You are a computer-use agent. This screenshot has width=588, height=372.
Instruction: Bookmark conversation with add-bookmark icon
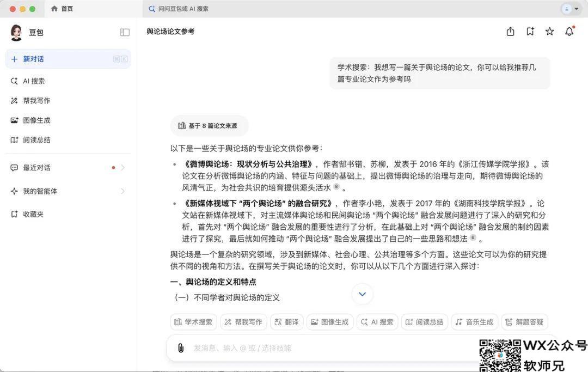(x=530, y=32)
